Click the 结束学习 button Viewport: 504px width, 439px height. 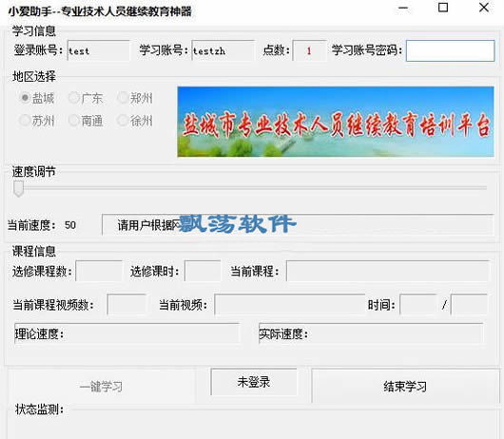(405, 387)
